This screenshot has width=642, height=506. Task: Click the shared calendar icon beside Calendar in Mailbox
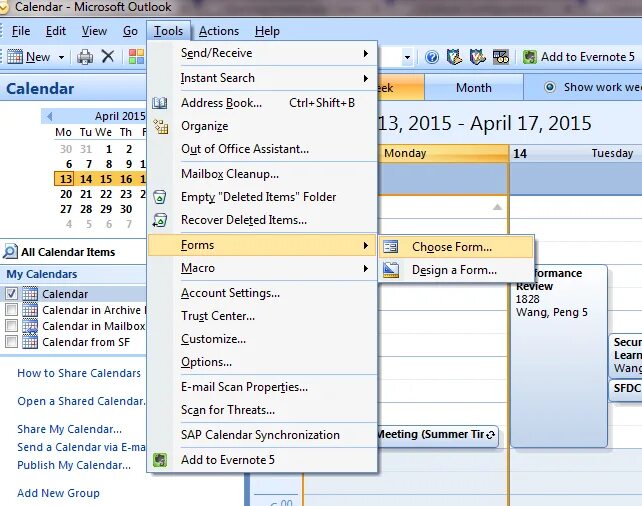tap(30, 326)
